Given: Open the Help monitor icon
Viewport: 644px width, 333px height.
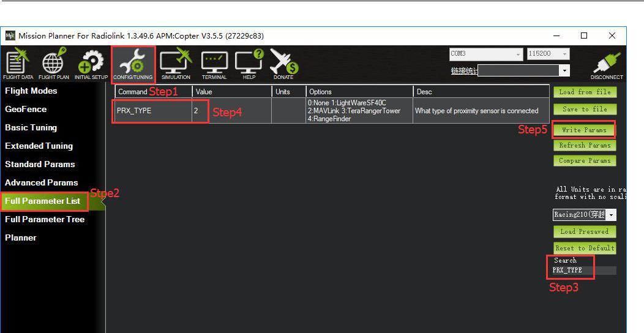Looking at the screenshot, I should point(249,64).
